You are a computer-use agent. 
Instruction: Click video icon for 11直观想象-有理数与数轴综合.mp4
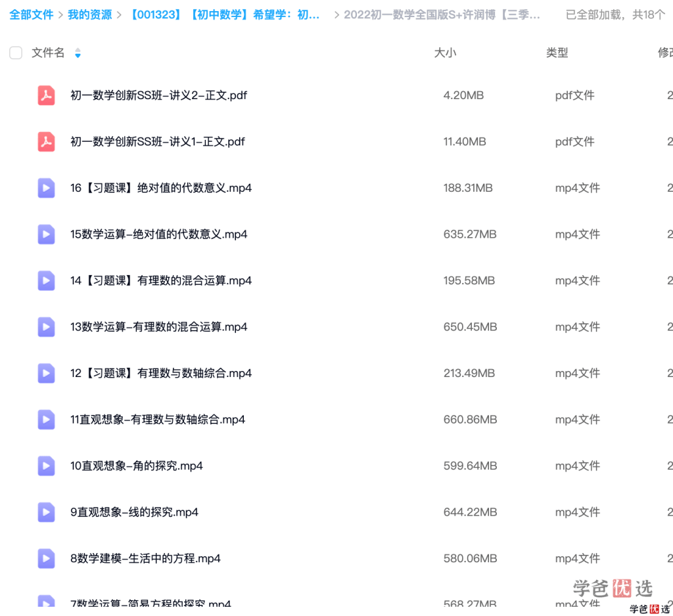(x=47, y=420)
